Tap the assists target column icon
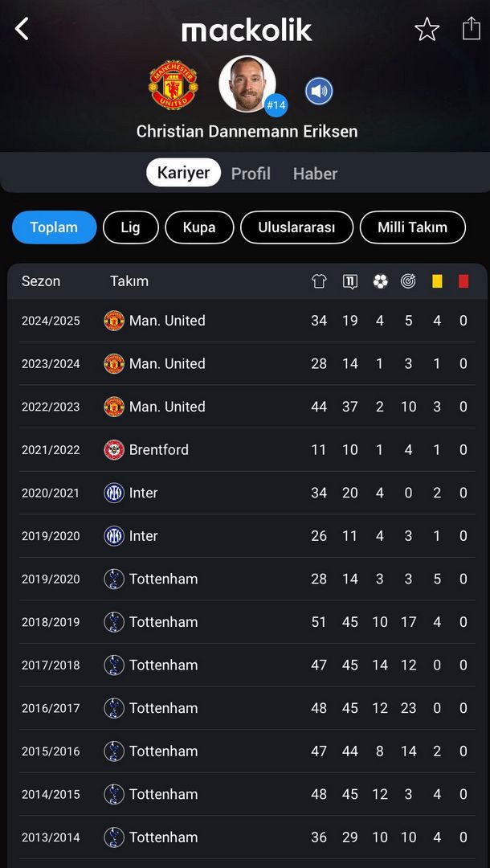Screen dimensions: 490x868 (x=408, y=281)
